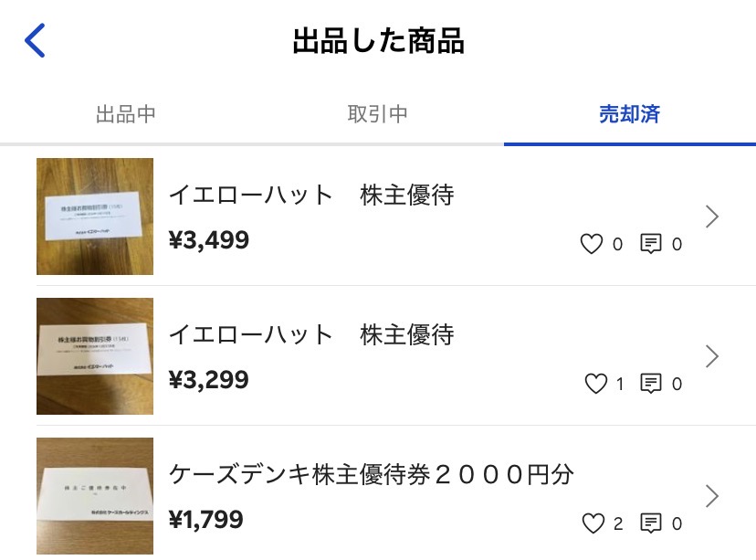
Task: Tap comment icon on ¥3,499 イエローハット item
Action: [x=651, y=244]
